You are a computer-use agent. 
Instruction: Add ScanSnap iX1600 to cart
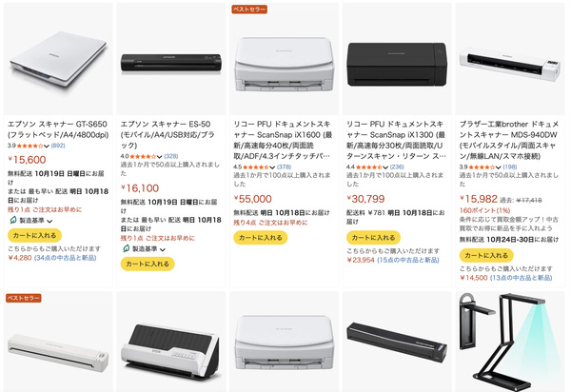click(261, 238)
